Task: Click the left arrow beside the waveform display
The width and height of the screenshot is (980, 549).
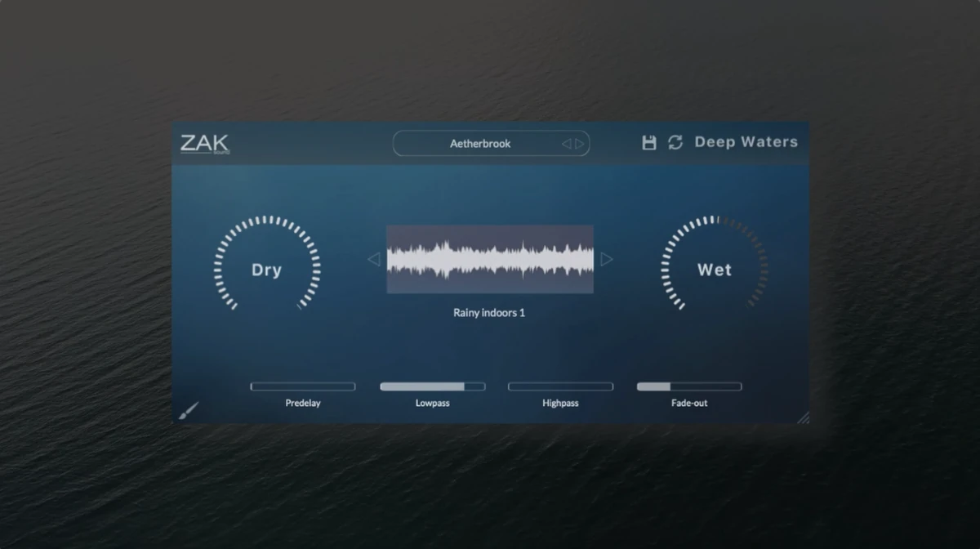Action: (x=375, y=259)
